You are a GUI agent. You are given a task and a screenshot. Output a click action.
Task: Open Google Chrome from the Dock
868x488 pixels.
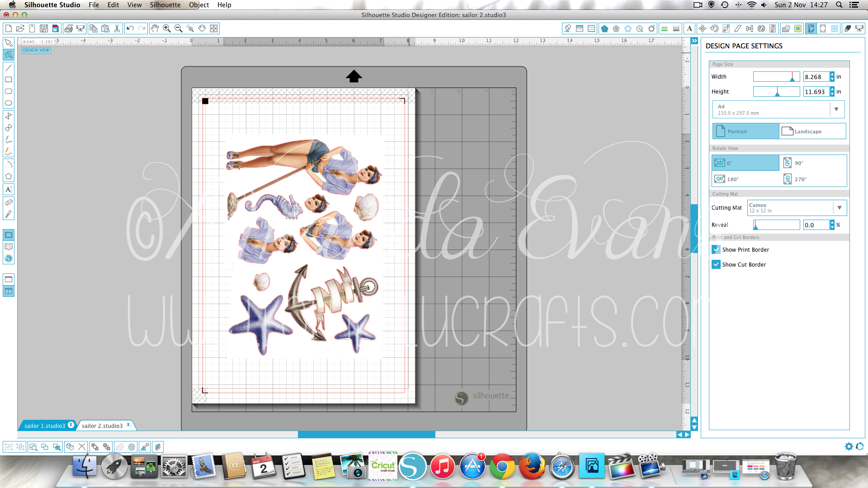[x=502, y=467]
